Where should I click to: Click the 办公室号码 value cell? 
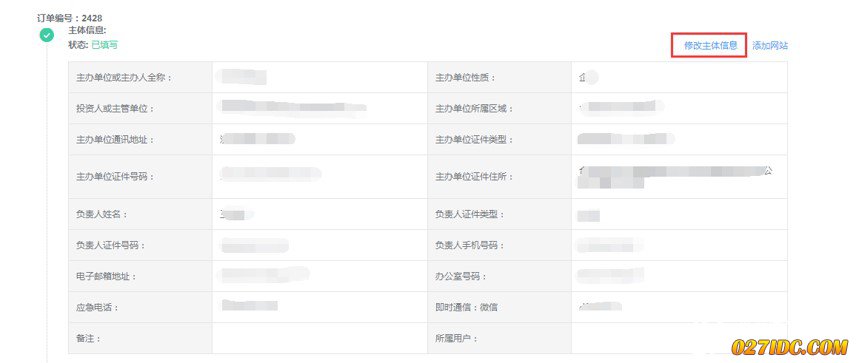[x=679, y=276]
